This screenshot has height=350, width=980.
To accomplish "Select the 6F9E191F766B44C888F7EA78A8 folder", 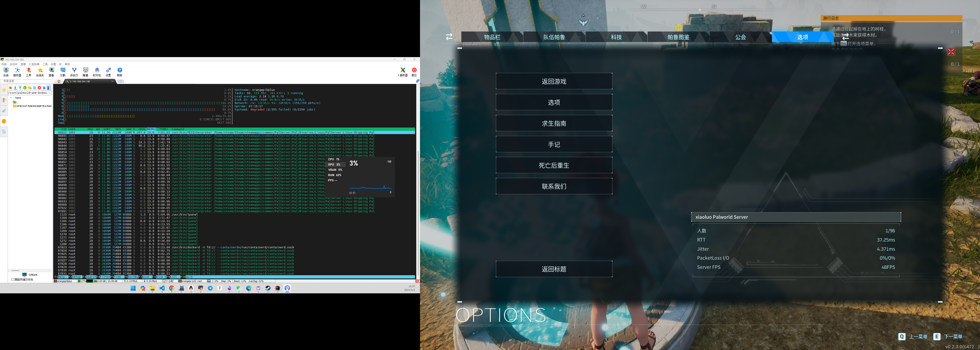I will tap(32, 106).
